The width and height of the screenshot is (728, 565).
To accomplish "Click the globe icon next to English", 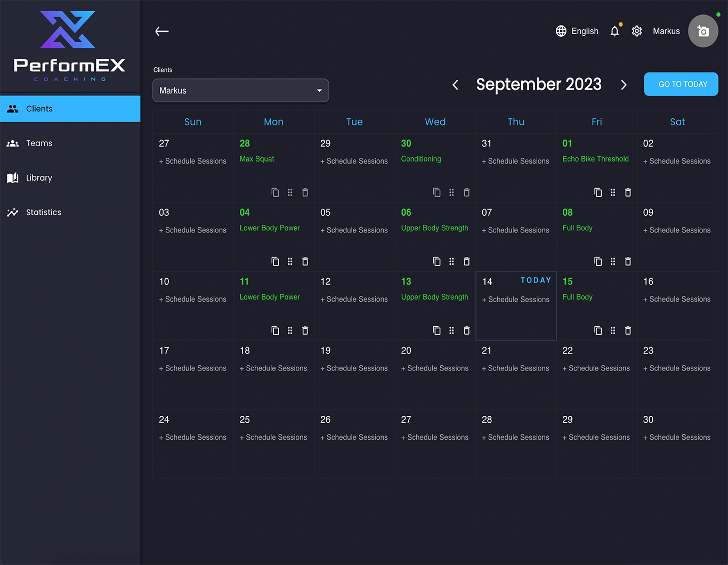I will tap(561, 31).
